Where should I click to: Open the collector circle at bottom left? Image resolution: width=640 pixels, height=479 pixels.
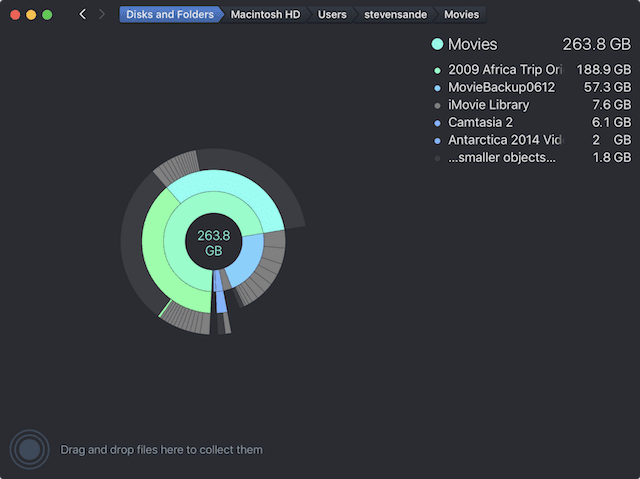[x=29, y=450]
